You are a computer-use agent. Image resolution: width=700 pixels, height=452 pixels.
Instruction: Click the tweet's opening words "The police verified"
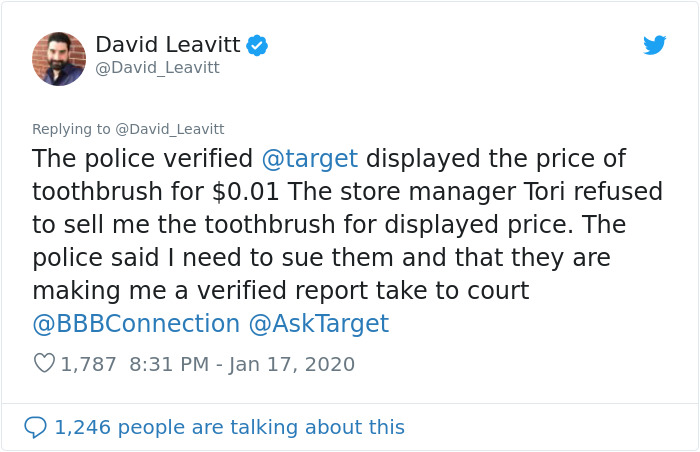pyautogui.click(x=143, y=159)
